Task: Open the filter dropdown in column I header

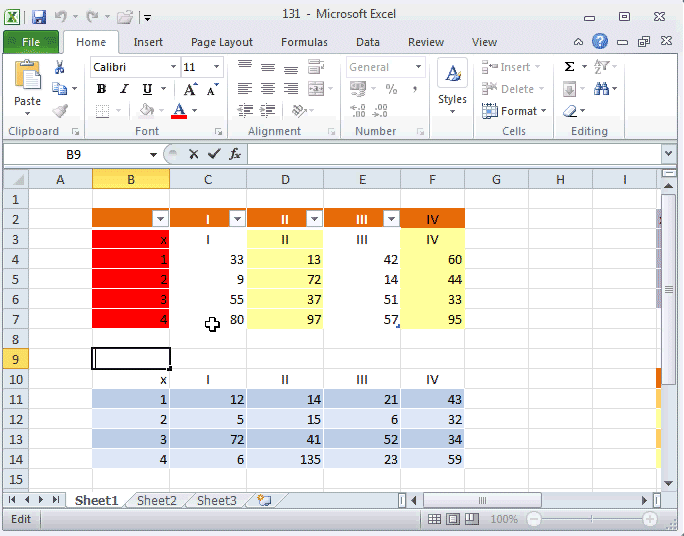Action: 237,219
